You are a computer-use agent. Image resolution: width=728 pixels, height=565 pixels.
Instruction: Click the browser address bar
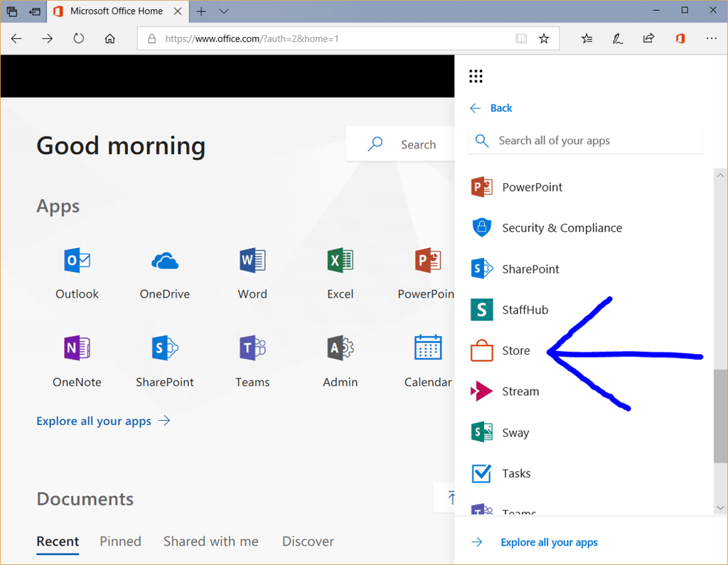[x=348, y=38]
